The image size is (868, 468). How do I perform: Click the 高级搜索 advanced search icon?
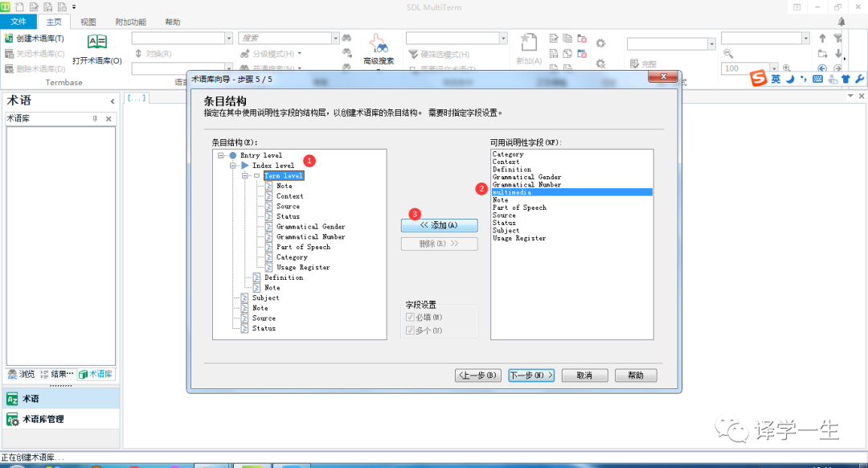coord(378,43)
